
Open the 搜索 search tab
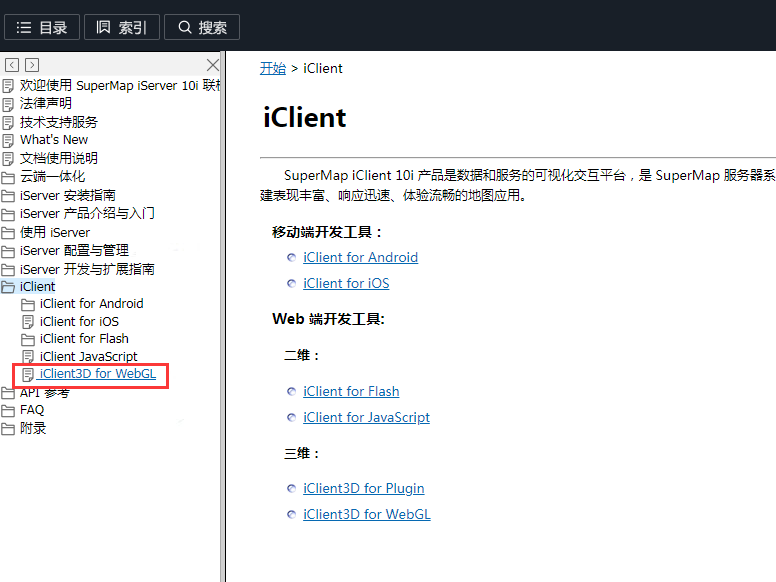coord(202,27)
